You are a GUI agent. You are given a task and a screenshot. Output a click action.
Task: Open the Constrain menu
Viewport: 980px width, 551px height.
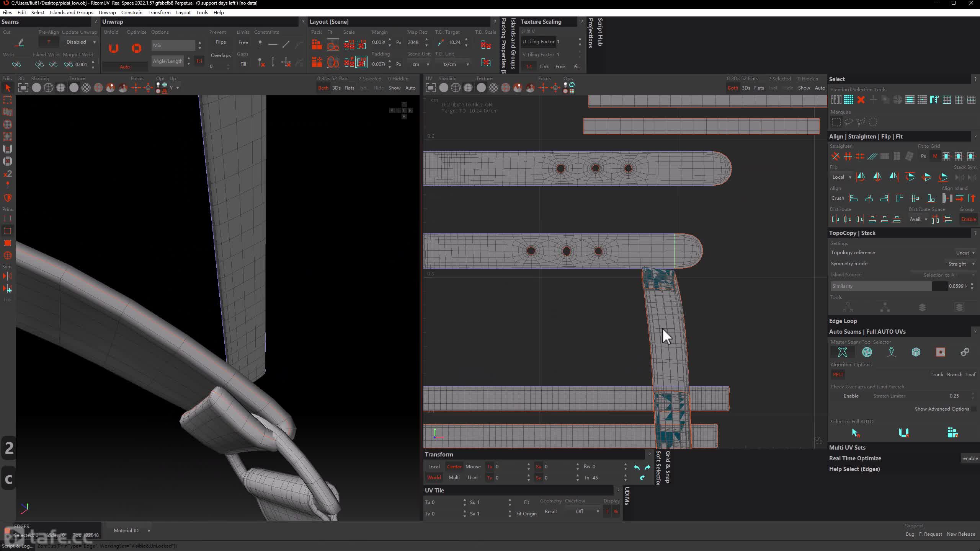[132, 13]
